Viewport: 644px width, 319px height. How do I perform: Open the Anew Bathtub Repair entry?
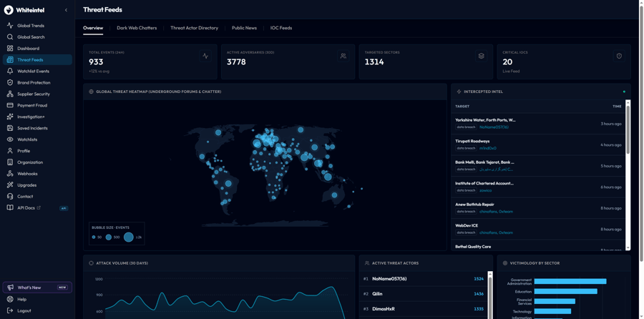coord(538,208)
